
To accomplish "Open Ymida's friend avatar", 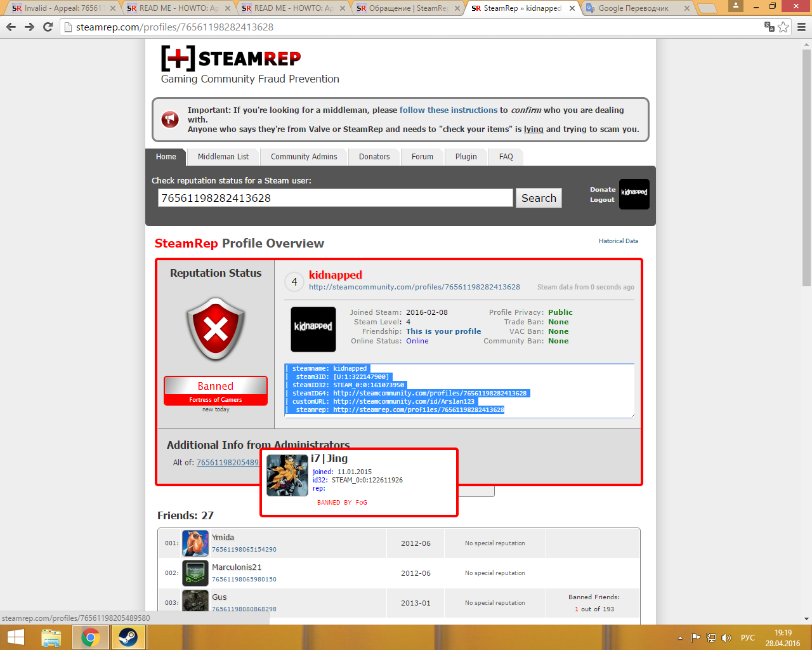I will pos(195,543).
